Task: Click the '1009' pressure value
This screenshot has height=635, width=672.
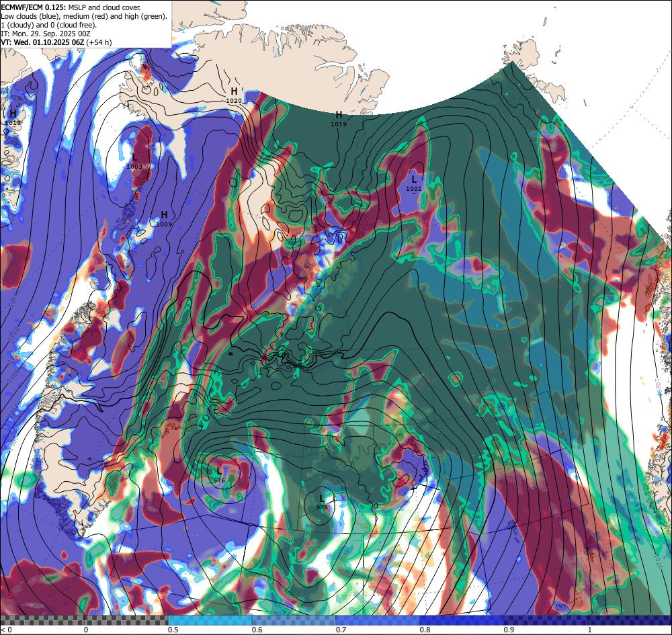Action: (164, 224)
